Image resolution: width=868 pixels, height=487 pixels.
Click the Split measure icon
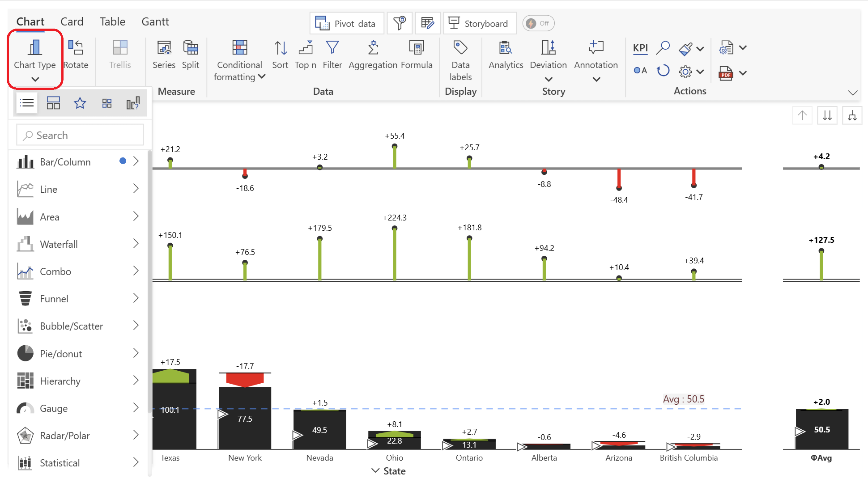191,47
